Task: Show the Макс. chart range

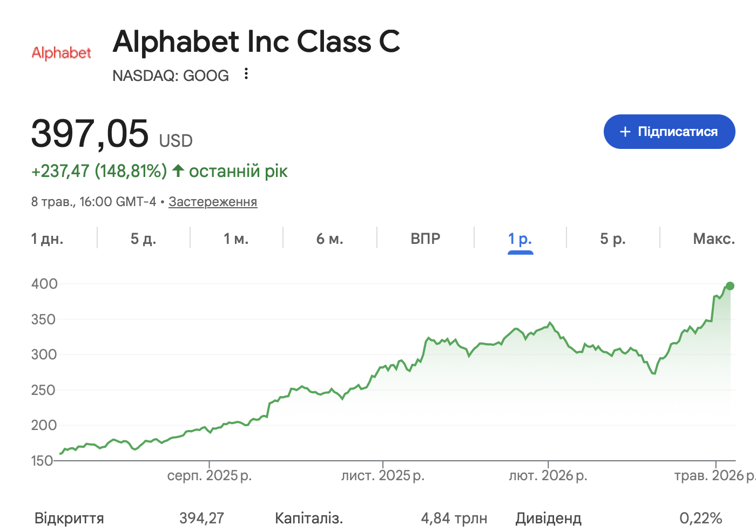Action: point(714,238)
